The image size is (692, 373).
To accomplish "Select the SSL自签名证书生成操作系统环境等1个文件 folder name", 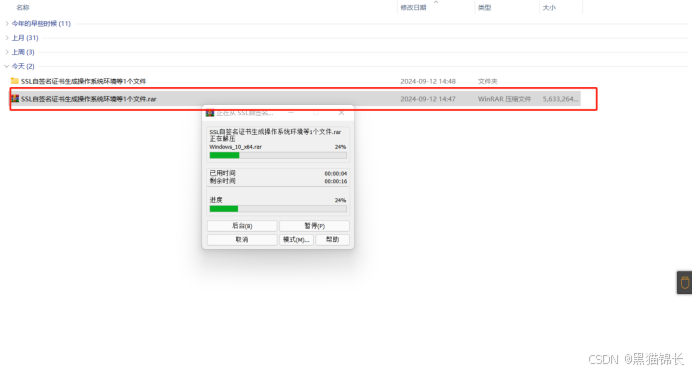I will (x=83, y=81).
